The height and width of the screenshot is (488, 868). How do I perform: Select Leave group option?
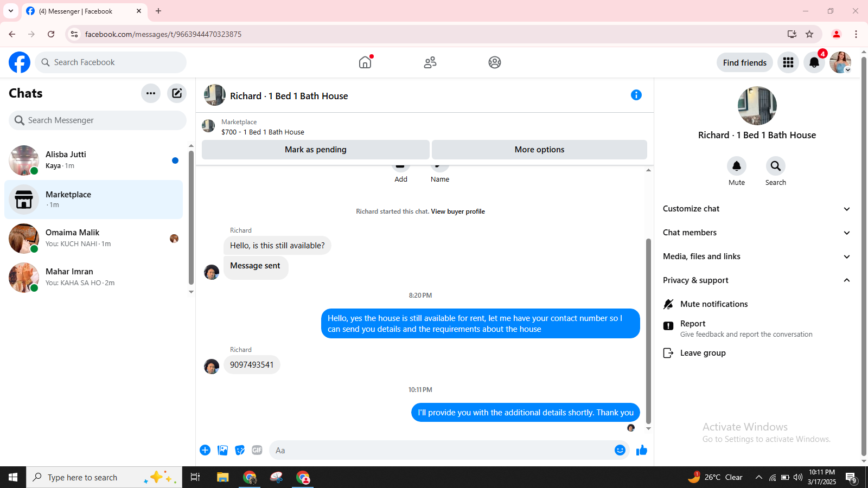(x=757, y=353)
